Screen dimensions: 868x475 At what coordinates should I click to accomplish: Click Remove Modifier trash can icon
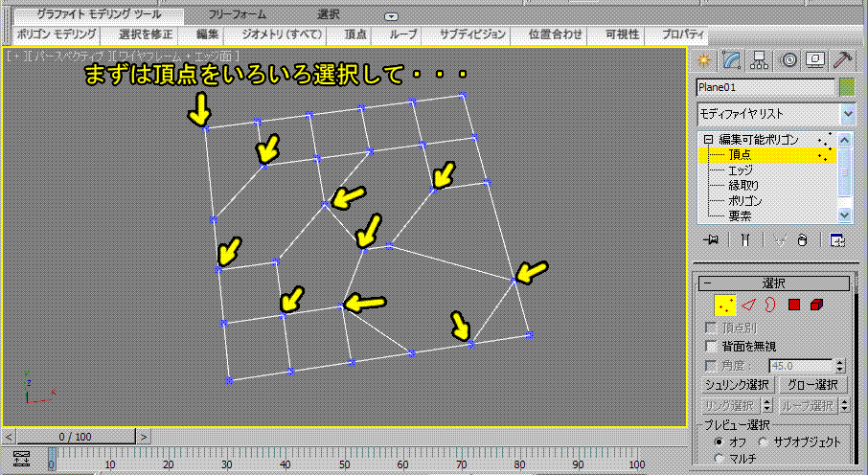[x=802, y=239]
